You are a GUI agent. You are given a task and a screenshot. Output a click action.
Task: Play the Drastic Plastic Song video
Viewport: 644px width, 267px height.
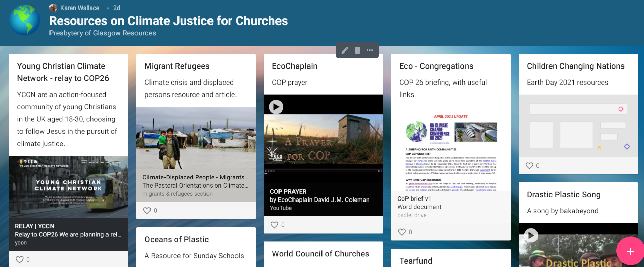[x=531, y=235]
